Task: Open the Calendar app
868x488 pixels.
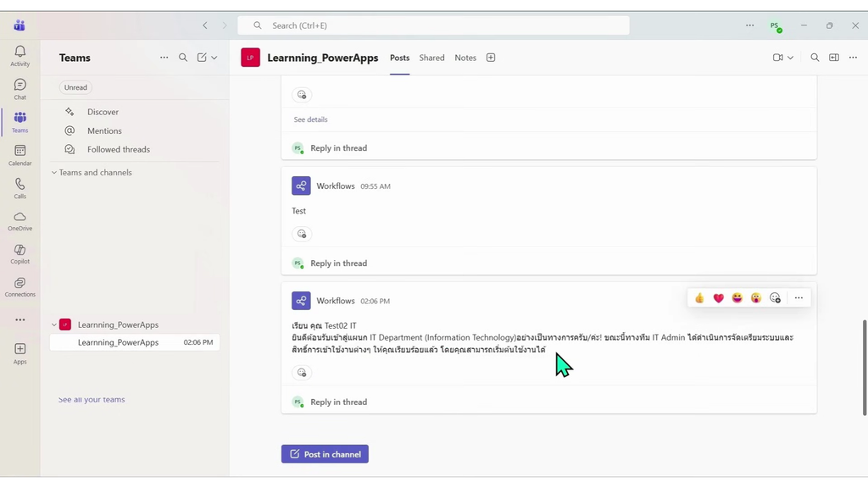Action: 20,156
